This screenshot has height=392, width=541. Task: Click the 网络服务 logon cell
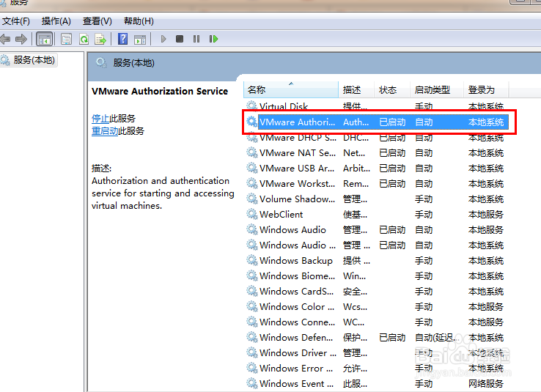486,384
